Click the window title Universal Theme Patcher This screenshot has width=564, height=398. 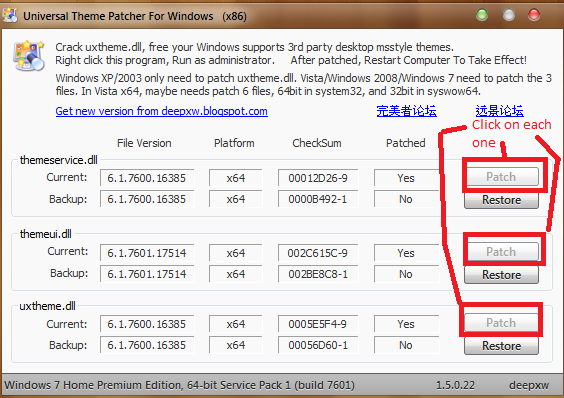coord(135,16)
